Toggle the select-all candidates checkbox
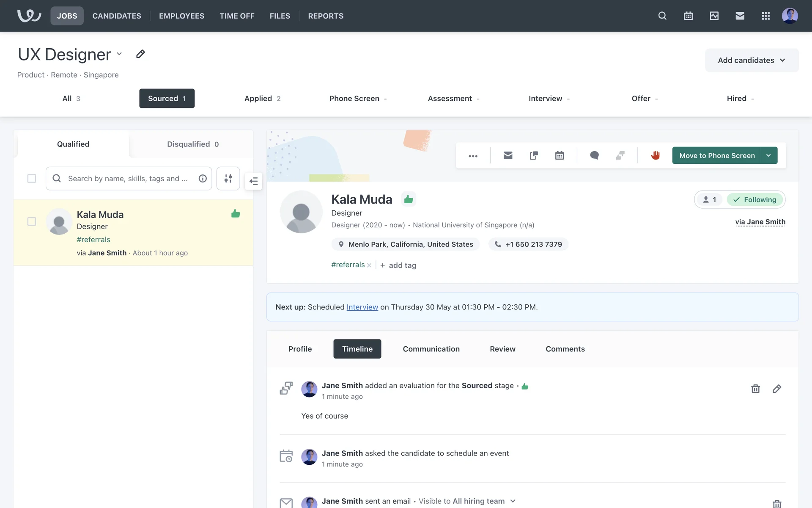The height and width of the screenshot is (508, 812). 32,178
